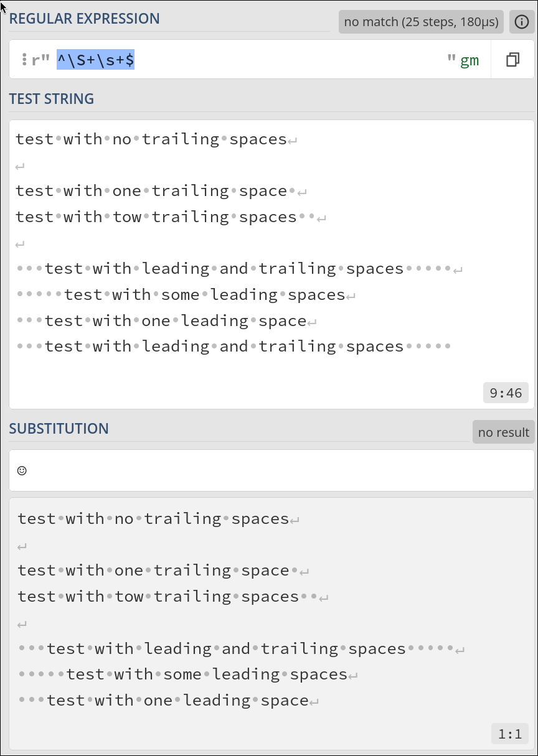Click the TEST STRING section header
The image size is (538, 756).
pyautogui.click(x=52, y=99)
